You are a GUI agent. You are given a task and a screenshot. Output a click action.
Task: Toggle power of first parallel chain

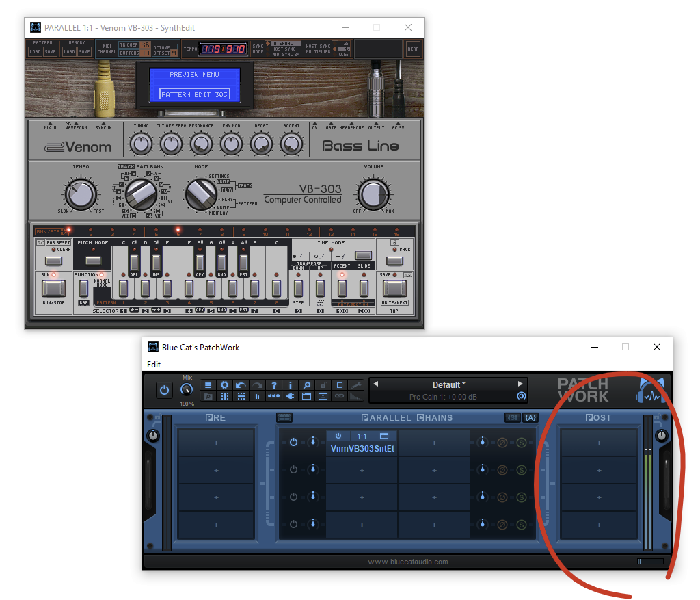293,442
